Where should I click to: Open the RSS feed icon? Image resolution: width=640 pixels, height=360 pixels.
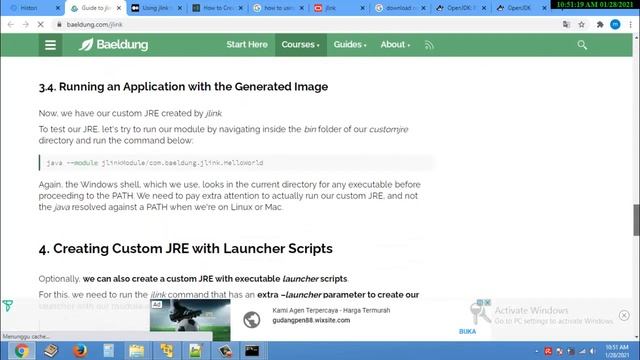coord(429,45)
